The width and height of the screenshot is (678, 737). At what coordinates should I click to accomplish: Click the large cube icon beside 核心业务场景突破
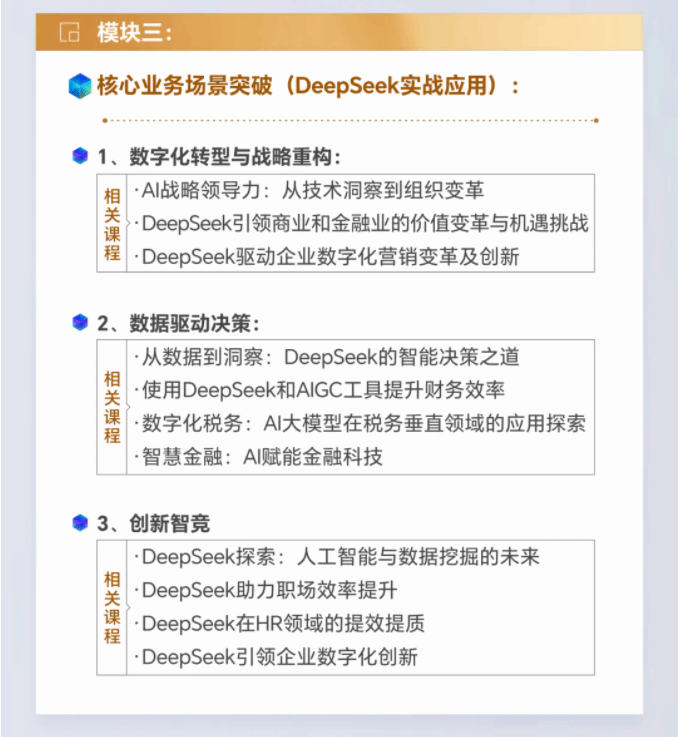point(79,86)
